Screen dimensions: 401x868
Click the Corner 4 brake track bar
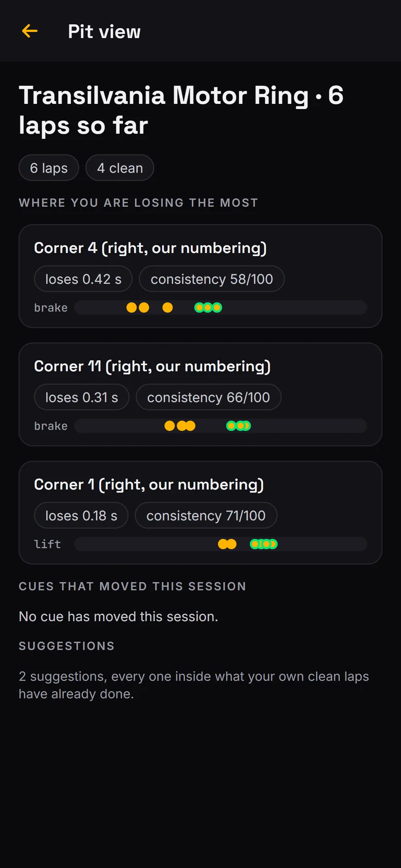[x=221, y=308]
